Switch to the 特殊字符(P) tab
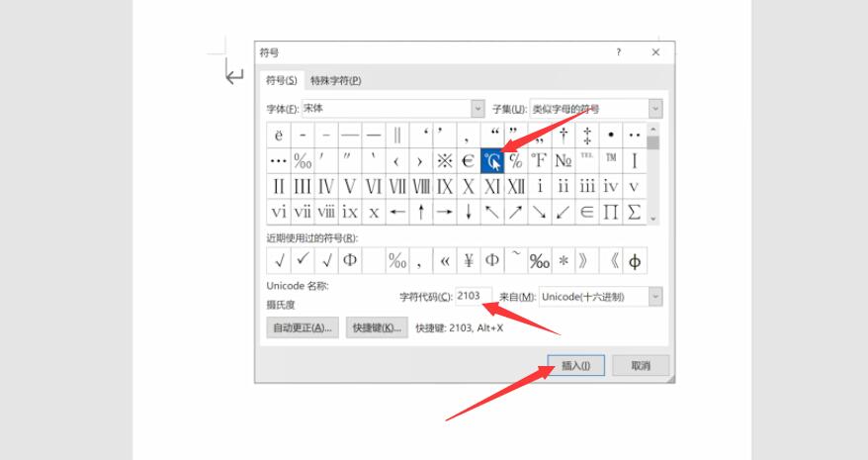The width and height of the screenshot is (868, 460). [x=335, y=81]
